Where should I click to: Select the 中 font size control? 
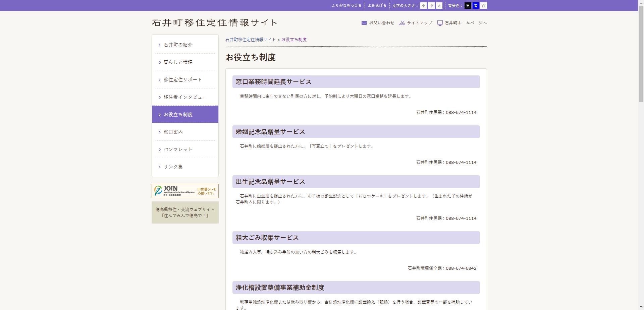point(431,5)
